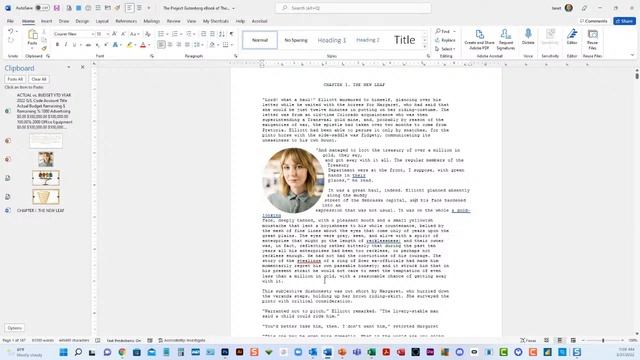Image resolution: width=640 pixels, height=360 pixels.
Task: Select the Format Painter brush
Action: (44, 48)
